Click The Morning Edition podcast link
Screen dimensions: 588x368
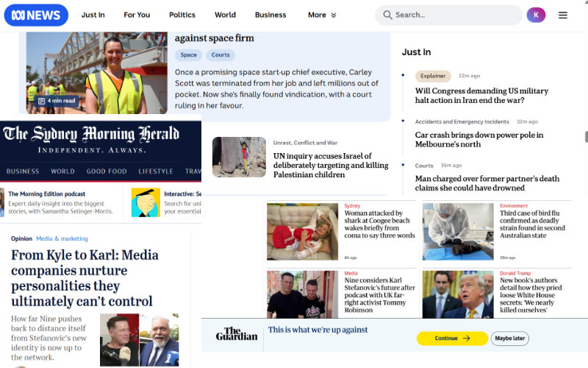tap(47, 194)
